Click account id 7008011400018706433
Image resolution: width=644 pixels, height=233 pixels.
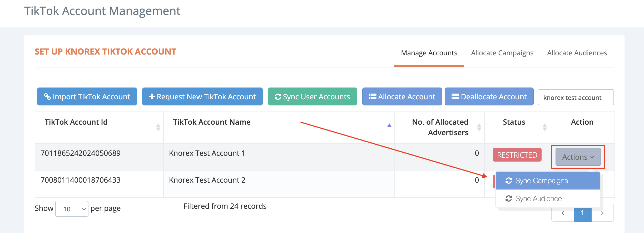(x=81, y=180)
